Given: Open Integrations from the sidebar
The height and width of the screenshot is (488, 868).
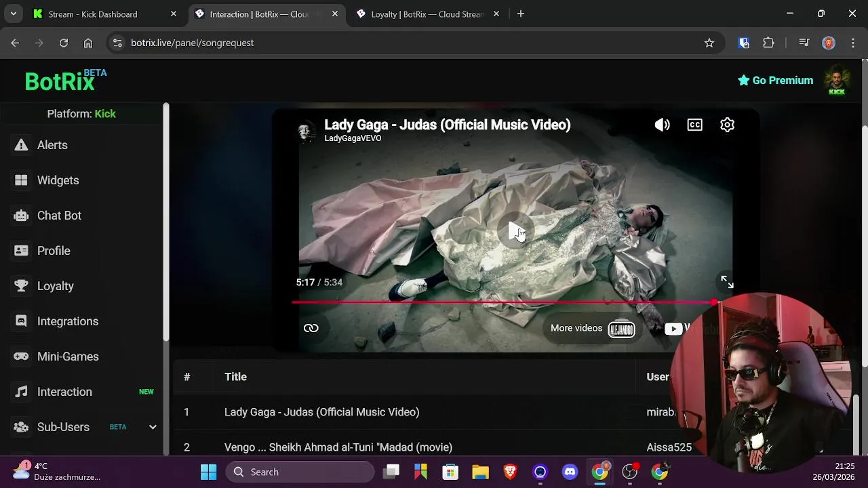Looking at the screenshot, I should [x=68, y=321].
